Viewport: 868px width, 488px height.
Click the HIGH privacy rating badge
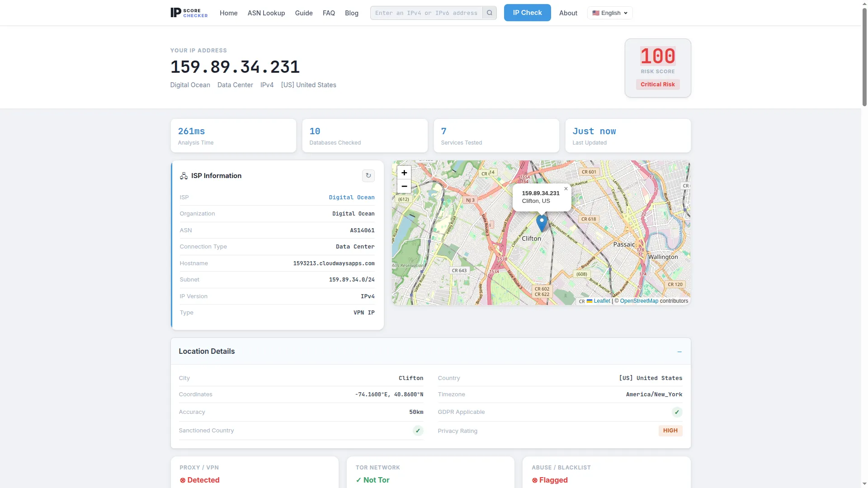[670, 431]
